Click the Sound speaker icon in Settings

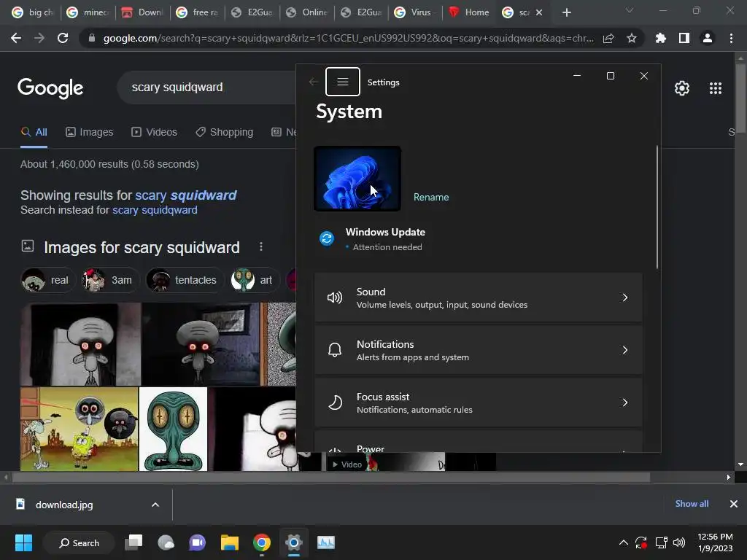(x=335, y=297)
